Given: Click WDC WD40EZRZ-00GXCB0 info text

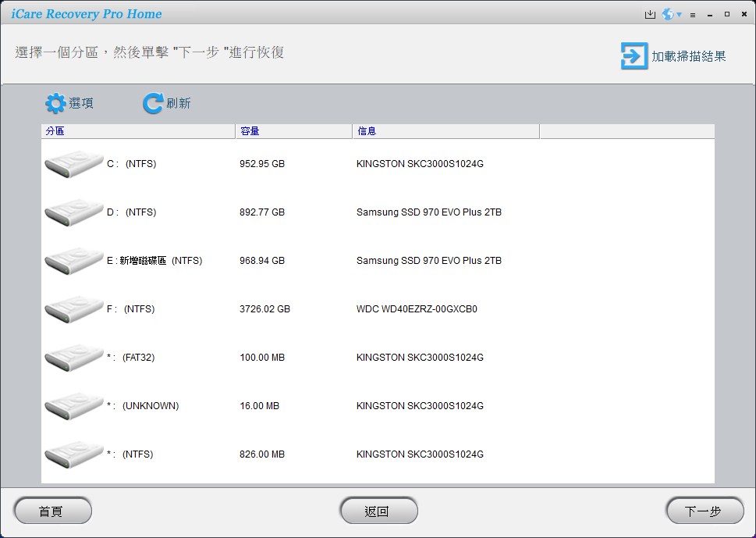Looking at the screenshot, I should 417,308.
